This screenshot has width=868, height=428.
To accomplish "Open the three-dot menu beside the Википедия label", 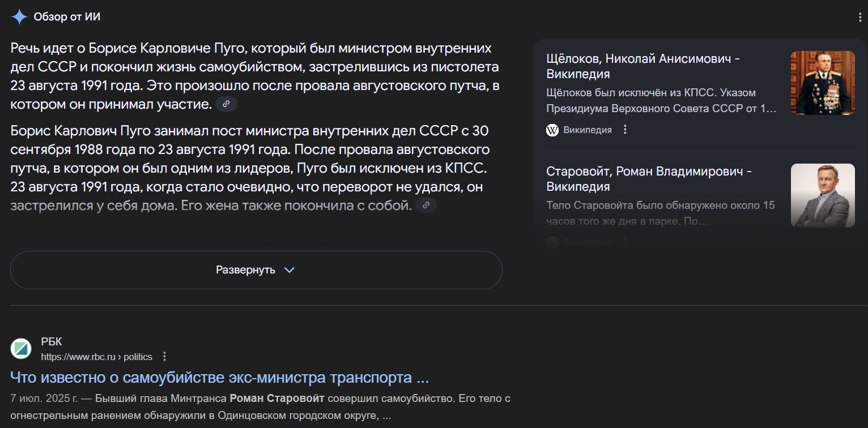I will (625, 130).
